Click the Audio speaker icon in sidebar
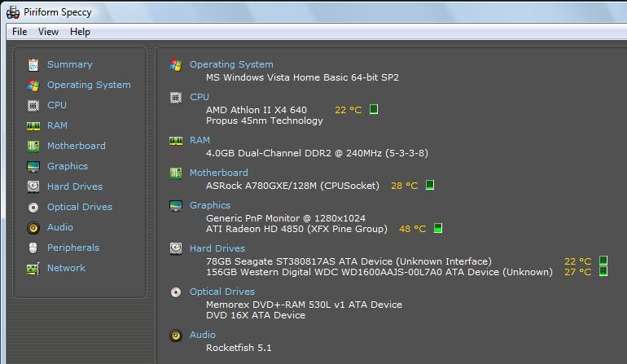627x364 pixels. pyautogui.click(x=33, y=227)
